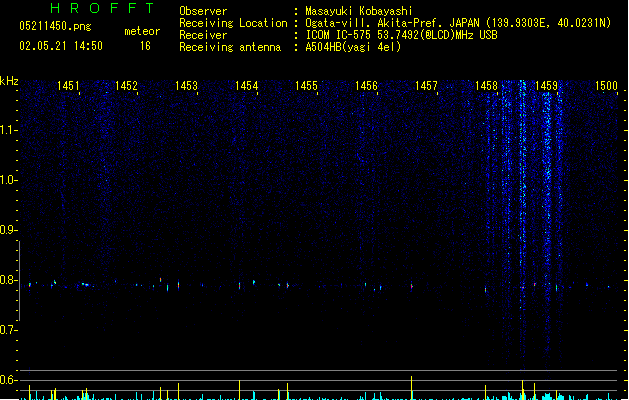Click the 0.8 kHz axis label
629x400 pixels.
(x=8, y=280)
